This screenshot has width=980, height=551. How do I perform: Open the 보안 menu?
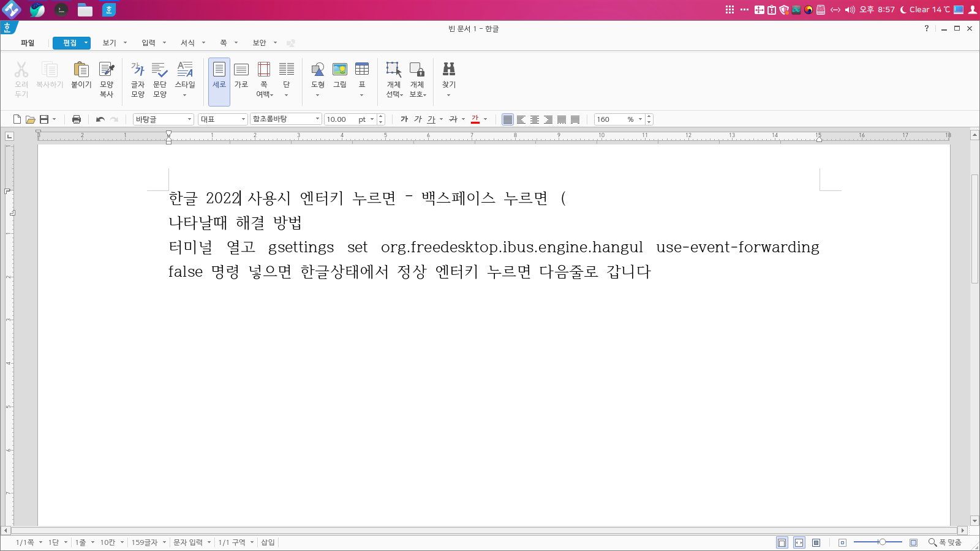point(260,43)
